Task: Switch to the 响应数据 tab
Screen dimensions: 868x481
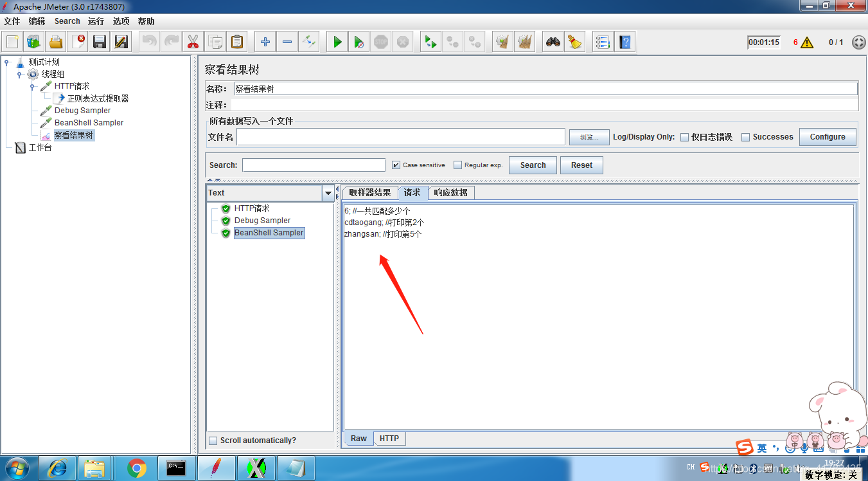Action: (x=451, y=193)
